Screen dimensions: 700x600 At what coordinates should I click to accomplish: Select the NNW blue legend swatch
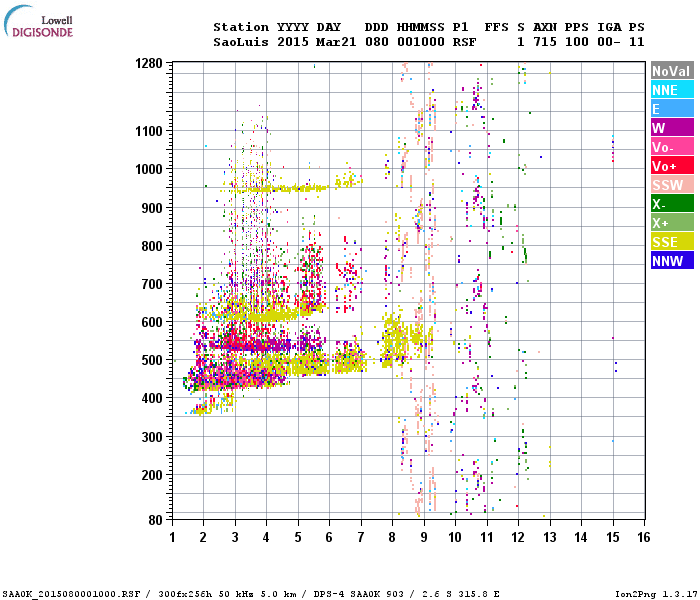click(x=672, y=261)
